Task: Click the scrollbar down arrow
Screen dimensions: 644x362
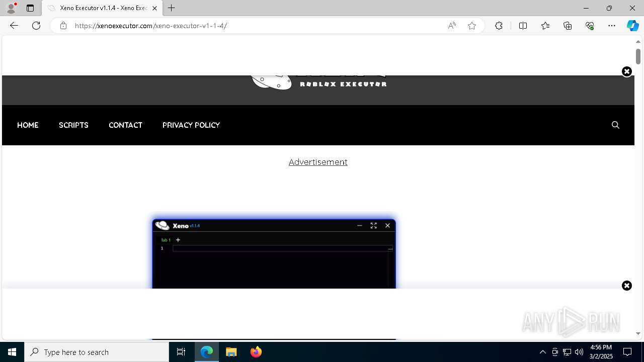Action: coord(638,333)
